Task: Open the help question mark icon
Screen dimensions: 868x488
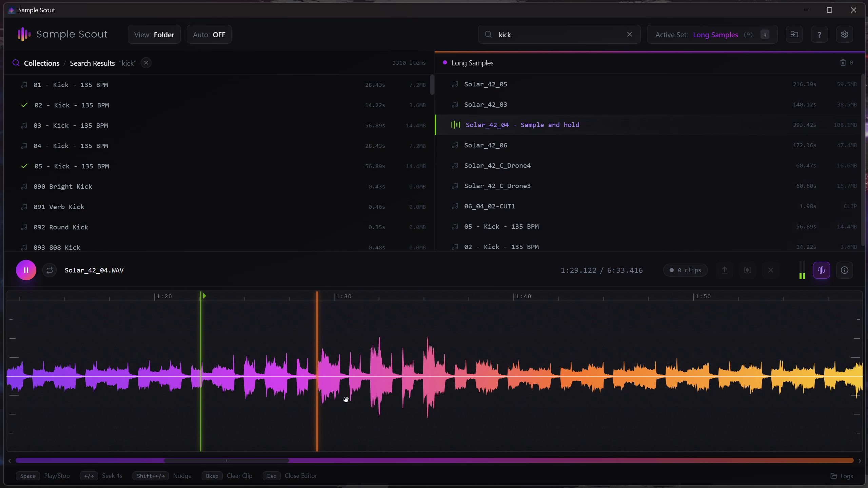Action: pyautogui.click(x=819, y=35)
